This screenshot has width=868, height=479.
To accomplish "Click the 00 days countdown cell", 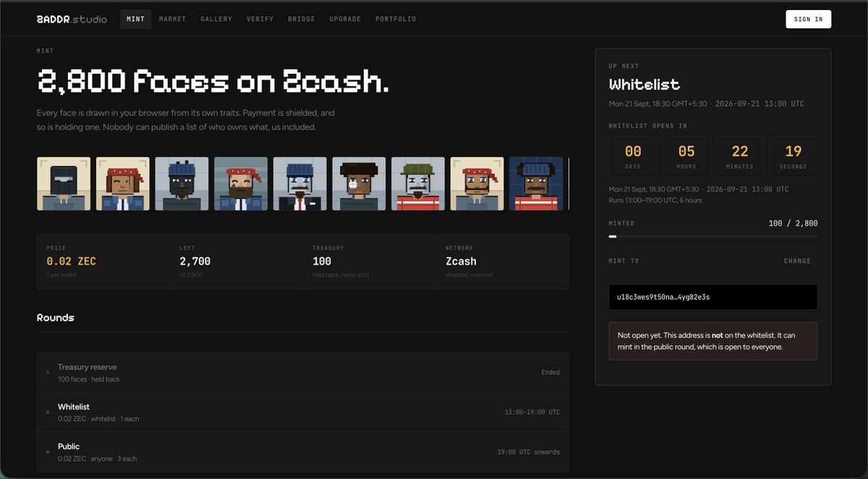I will coord(633,157).
